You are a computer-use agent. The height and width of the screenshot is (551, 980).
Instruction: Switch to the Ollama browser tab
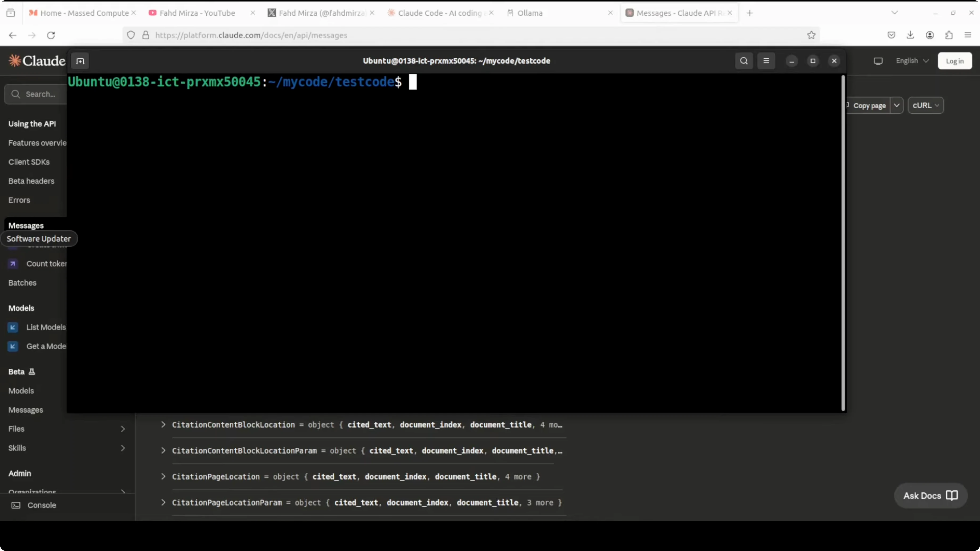pos(530,13)
